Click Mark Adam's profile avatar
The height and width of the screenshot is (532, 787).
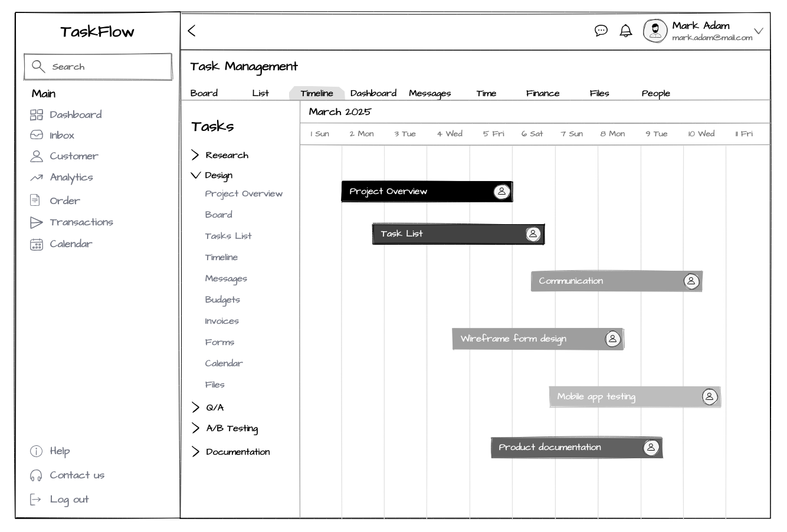click(655, 31)
